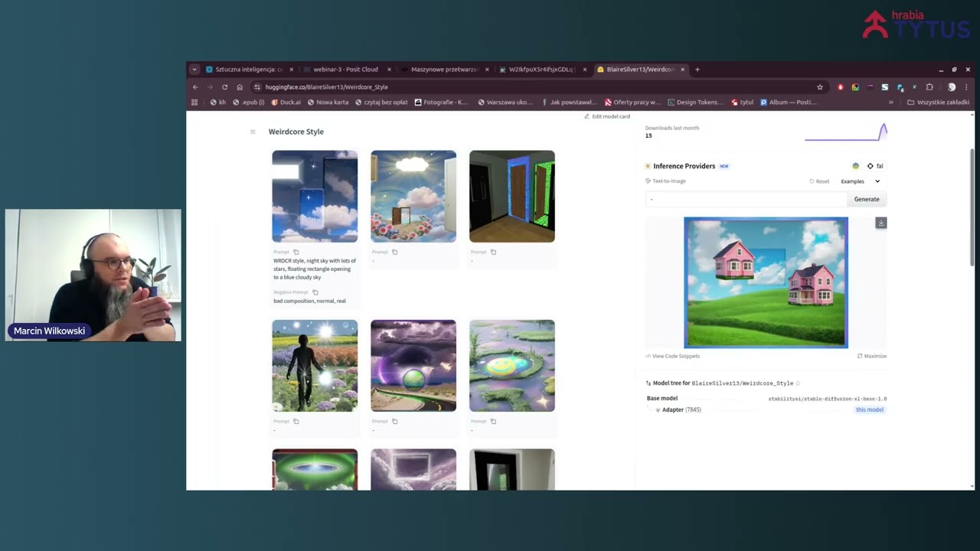Click the page vertical scrollbar
Screen dimensions: 980x551
coord(972,207)
